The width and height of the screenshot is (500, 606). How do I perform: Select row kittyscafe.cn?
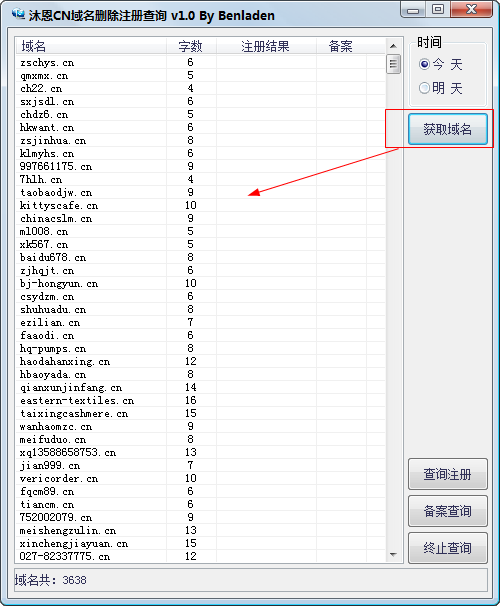[201, 205]
